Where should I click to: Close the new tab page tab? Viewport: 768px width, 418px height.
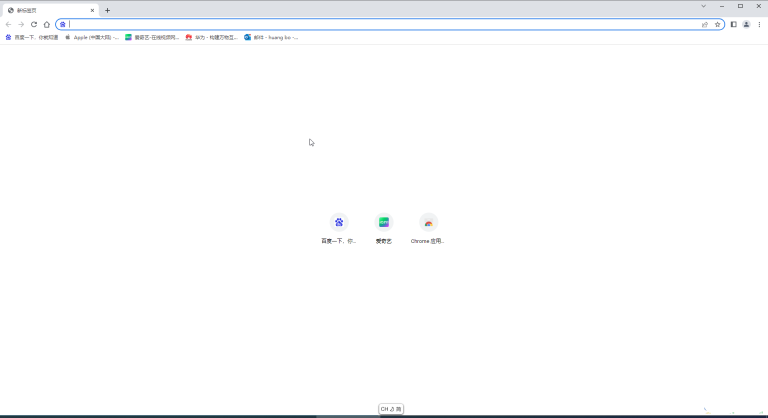pos(92,10)
